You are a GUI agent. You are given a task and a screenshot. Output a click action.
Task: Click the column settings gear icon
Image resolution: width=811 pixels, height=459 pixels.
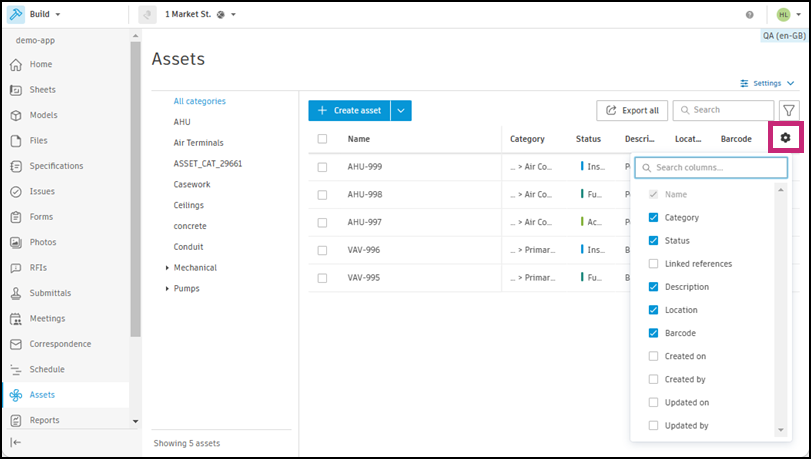coord(786,138)
